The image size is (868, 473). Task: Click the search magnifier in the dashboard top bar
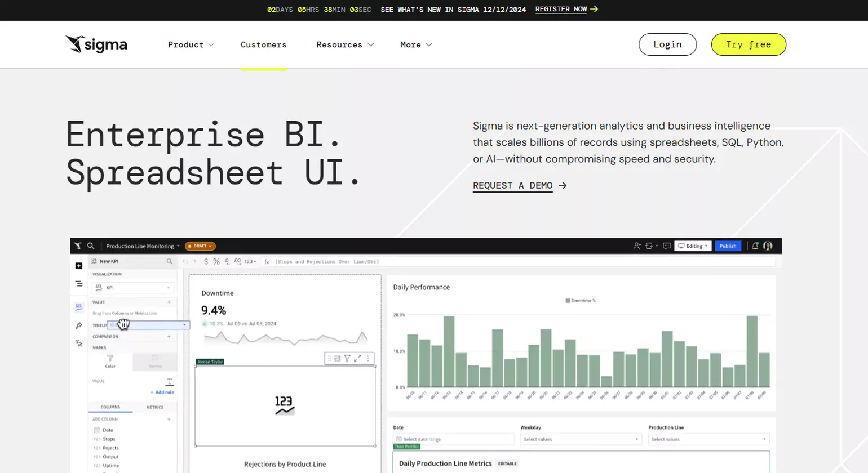(x=91, y=246)
